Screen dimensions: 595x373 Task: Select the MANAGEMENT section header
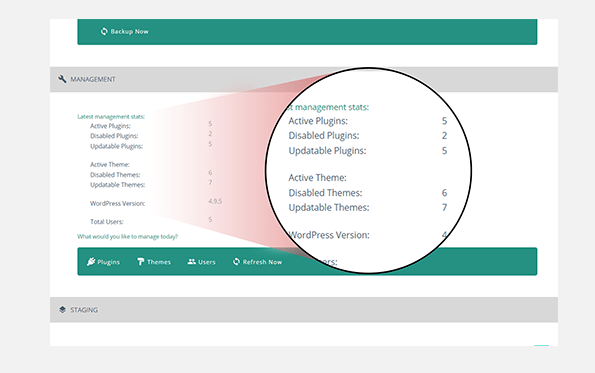click(x=304, y=79)
